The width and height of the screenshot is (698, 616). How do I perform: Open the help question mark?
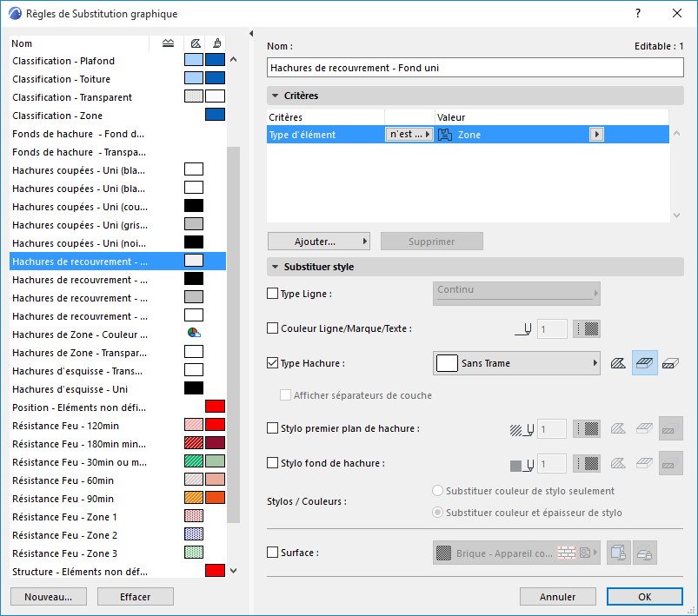(638, 13)
